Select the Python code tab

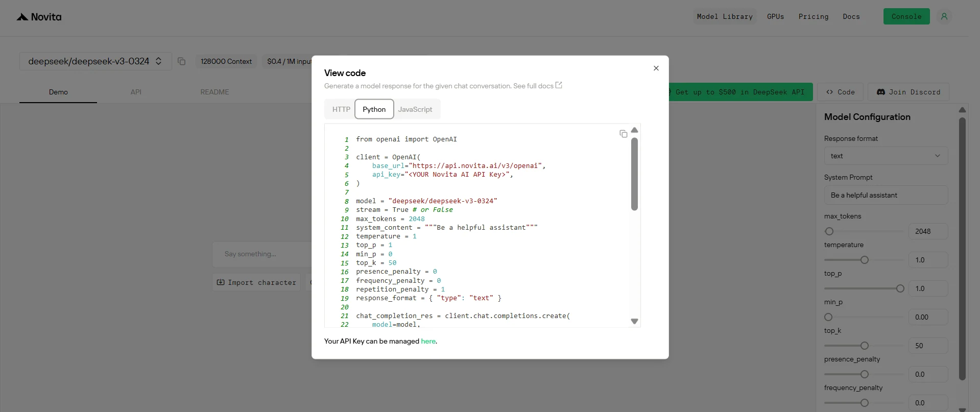374,109
